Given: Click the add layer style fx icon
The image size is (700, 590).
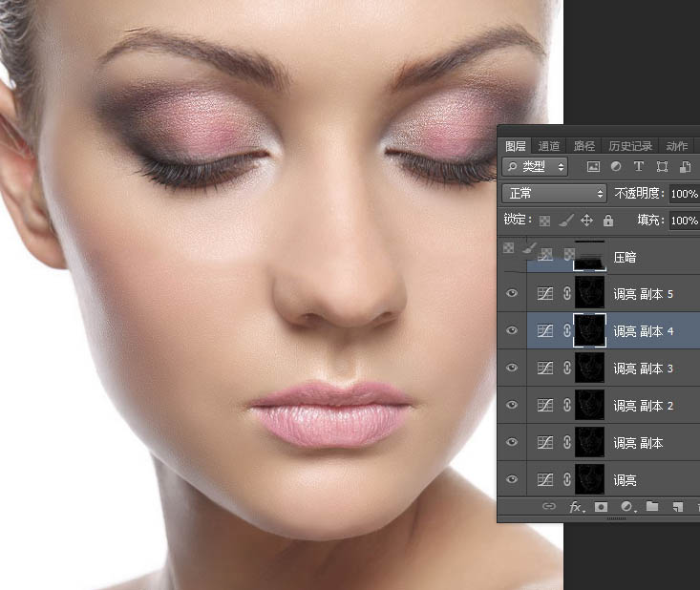Looking at the screenshot, I should [x=576, y=506].
